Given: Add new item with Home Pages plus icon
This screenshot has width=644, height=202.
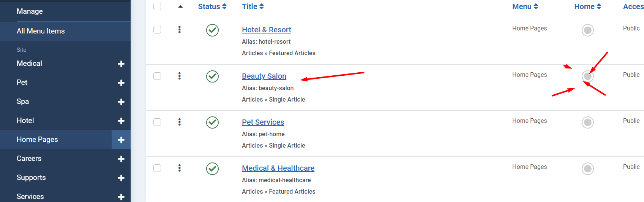Looking at the screenshot, I should coord(121,140).
